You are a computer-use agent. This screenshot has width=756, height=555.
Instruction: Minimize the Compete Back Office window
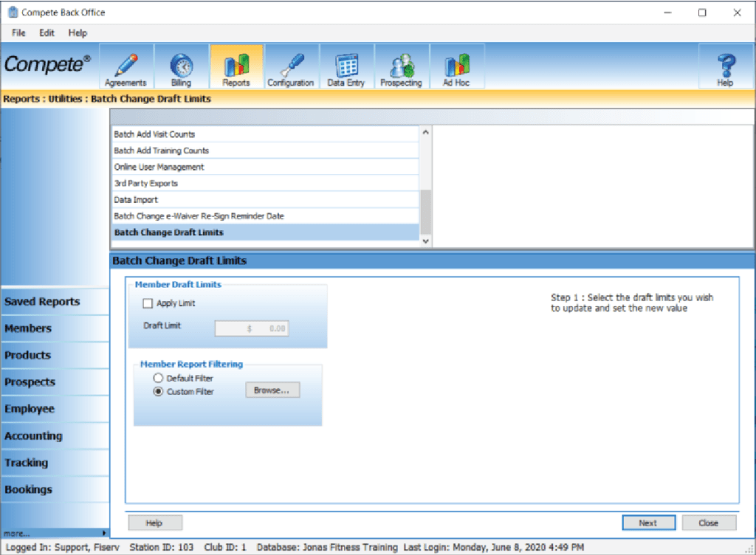[x=667, y=13]
